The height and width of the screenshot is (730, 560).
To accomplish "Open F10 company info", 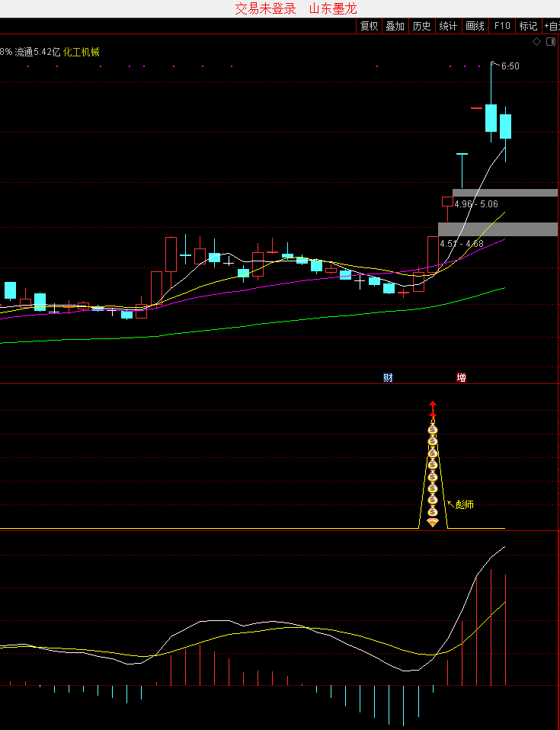I will (x=502, y=26).
